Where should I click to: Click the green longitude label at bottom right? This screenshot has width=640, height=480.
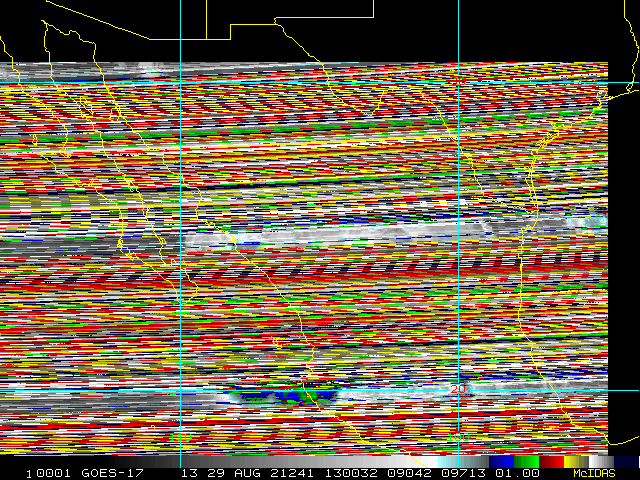[x=459, y=437]
